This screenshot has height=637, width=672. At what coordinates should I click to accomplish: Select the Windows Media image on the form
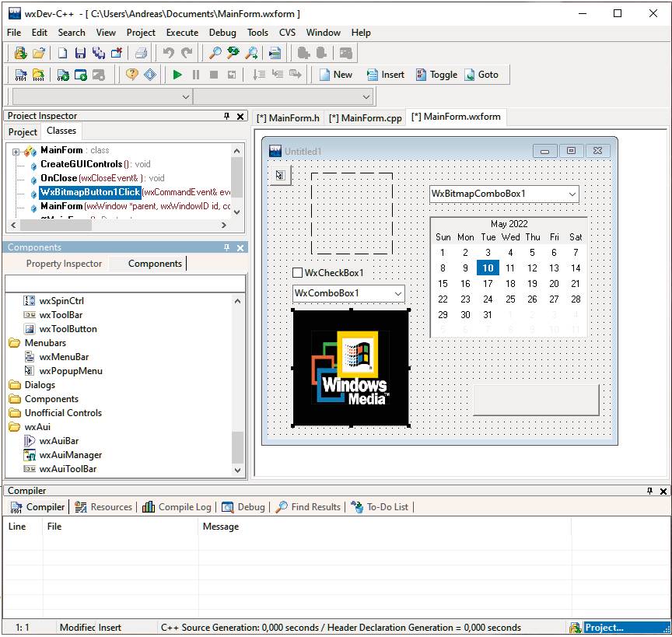pos(351,368)
